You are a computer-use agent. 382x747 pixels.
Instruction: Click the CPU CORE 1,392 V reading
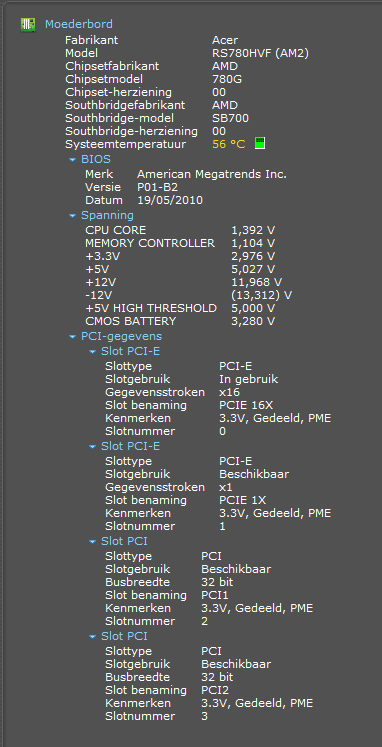[x=253, y=230]
